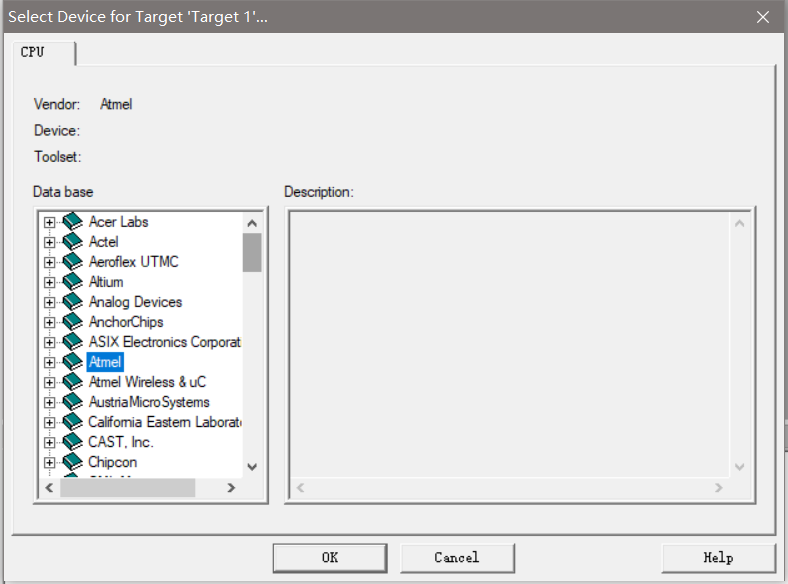Select AnchorChips in the vendor list
788x584 pixels.
[x=126, y=322]
